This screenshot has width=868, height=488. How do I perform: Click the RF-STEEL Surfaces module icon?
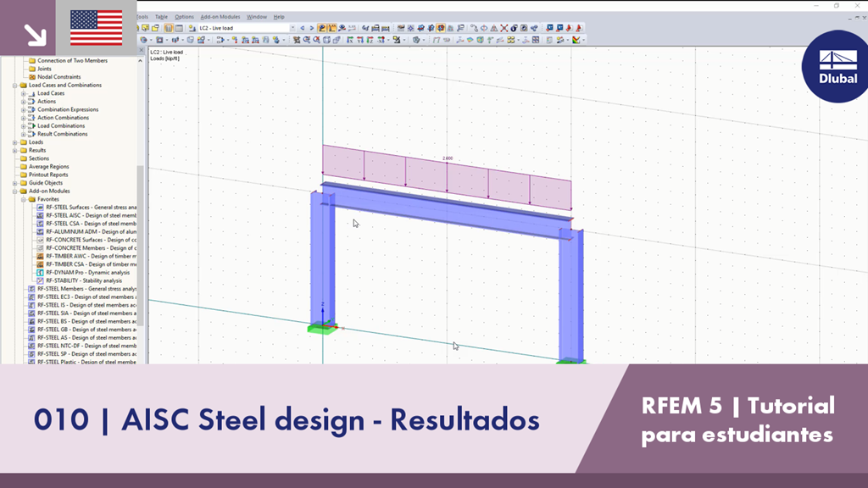click(40, 208)
